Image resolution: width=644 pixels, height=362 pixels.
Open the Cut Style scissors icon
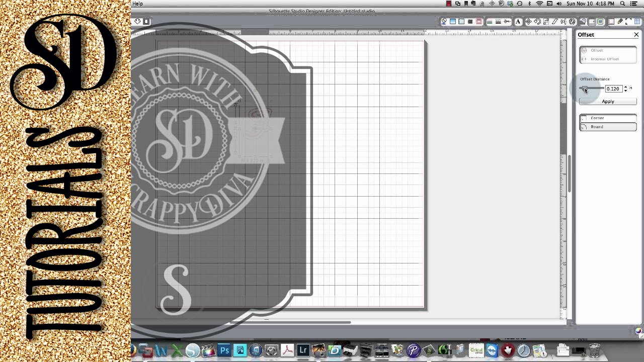tap(507, 22)
